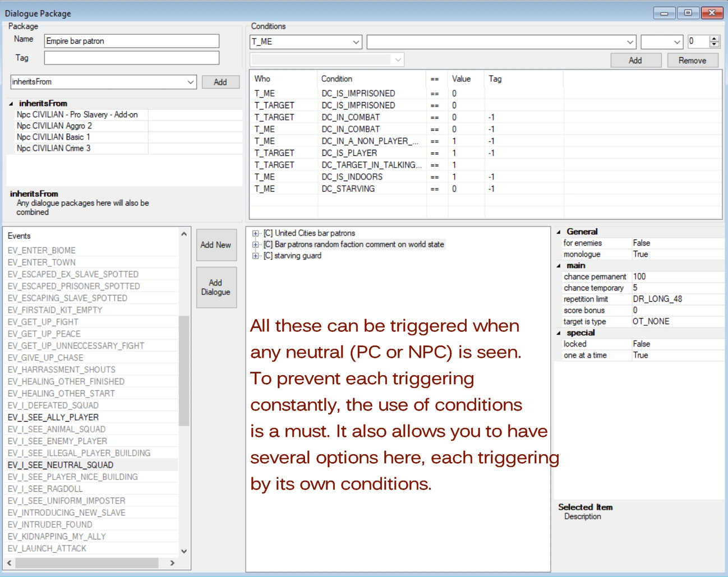Open the T_ME who dropdown
Screen dimensions: 728x577
point(356,41)
